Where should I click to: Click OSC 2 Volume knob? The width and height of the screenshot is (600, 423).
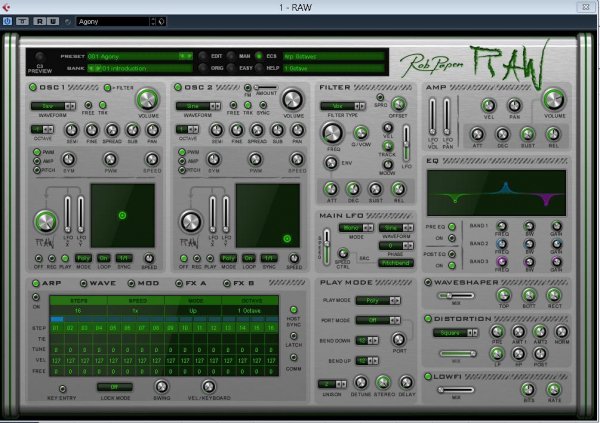pyautogui.click(x=293, y=100)
